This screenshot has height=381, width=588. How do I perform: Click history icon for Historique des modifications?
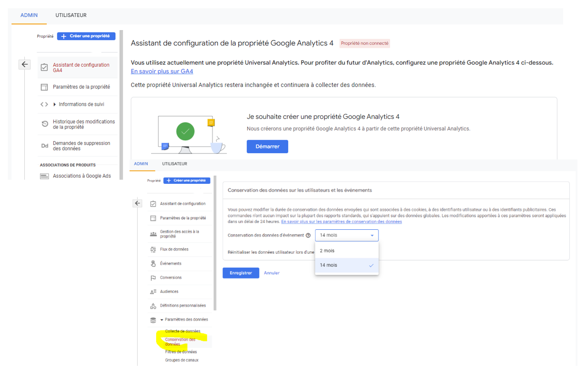(45, 124)
